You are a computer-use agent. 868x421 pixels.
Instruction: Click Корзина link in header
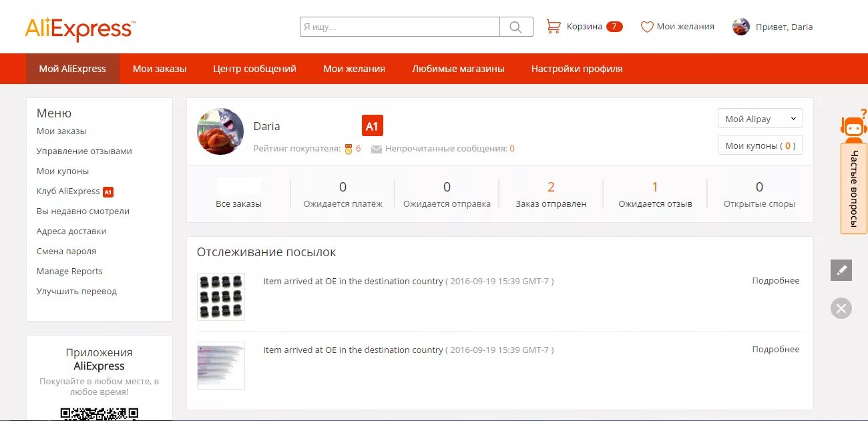584,27
